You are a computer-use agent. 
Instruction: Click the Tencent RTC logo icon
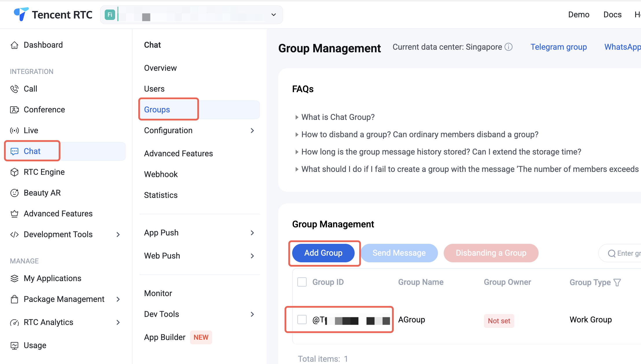(x=21, y=14)
